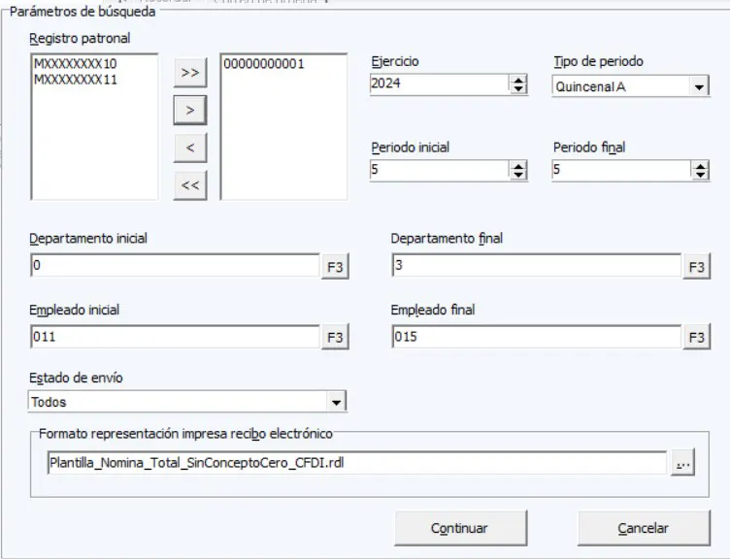Click the Periodo final spinner arrows
Viewport: 730px width, 560px height.
700,171
